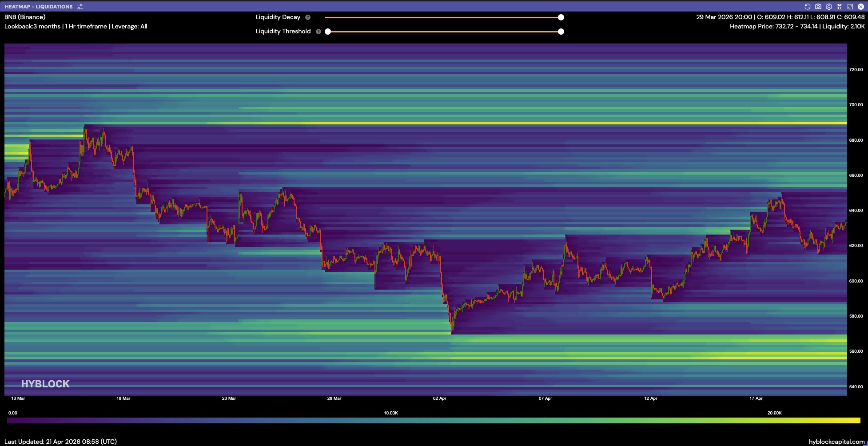Image resolution: width=868 pixels, height=446 pixels.
Task: Expand the heatmap panel to fullscreen
Action: click(x=850, y=7)
